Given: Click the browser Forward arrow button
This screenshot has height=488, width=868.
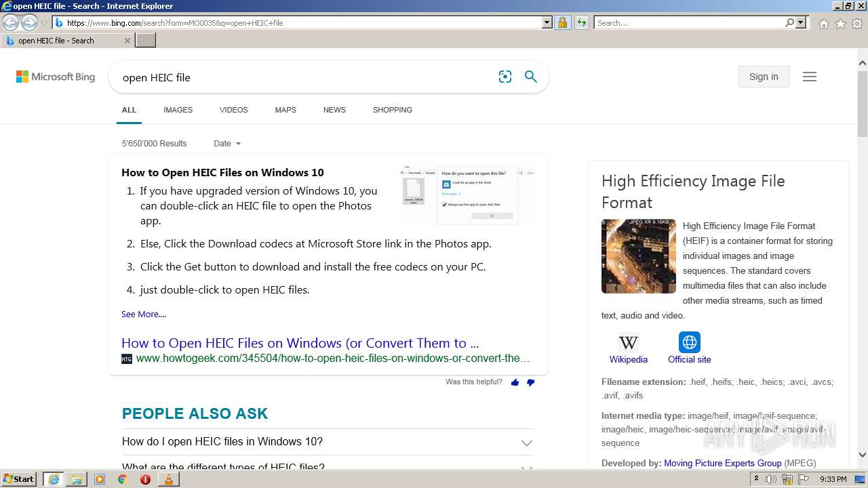Looking at the screenshot, I should [29, 22].
